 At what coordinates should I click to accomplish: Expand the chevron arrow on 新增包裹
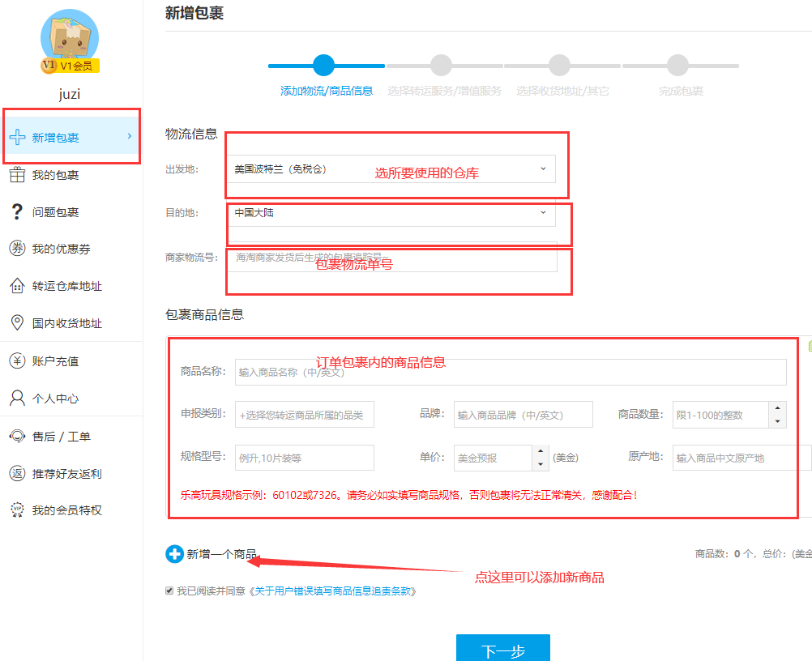(x=130, y=136)
